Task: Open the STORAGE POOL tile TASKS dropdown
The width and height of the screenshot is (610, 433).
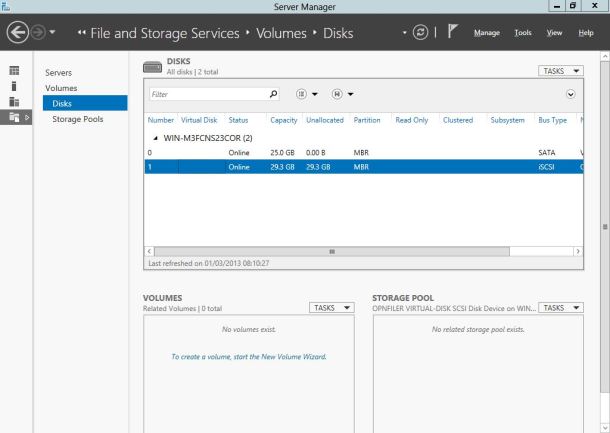Action: (x=561, y=308)
